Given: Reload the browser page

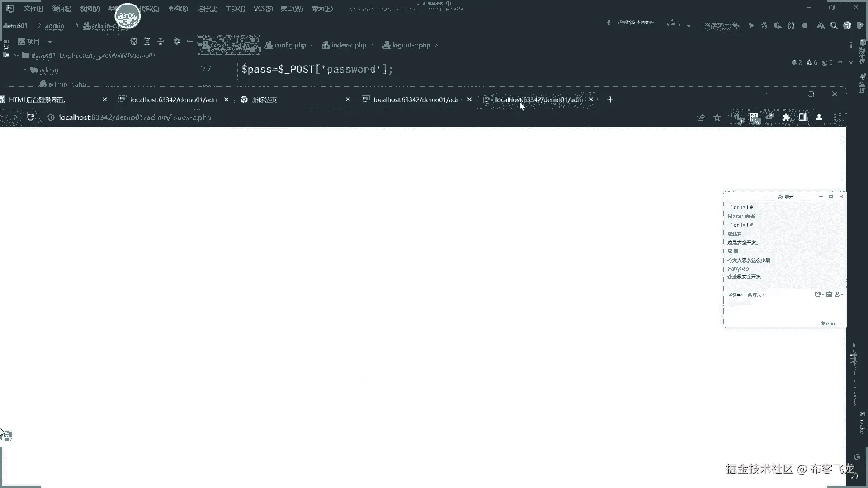Looking at the screenshot, I should [31, 117].
